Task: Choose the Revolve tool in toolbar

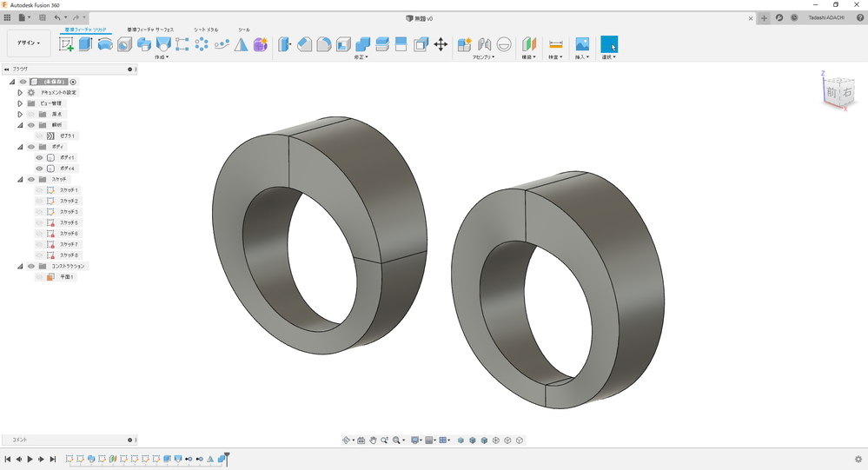Action: click(105, 44)
